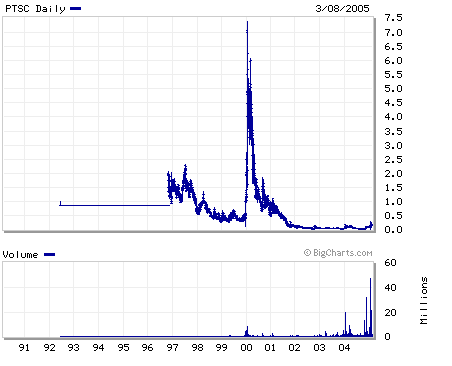
Task: Click the 7.0 price axis label
Action: click(393, 33)
